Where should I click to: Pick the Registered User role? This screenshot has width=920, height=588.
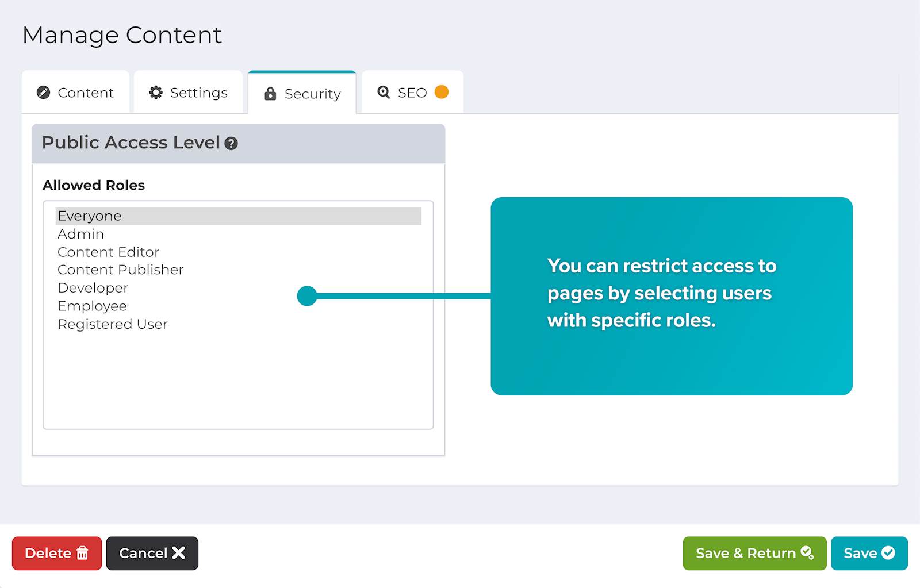click(239, 324)
